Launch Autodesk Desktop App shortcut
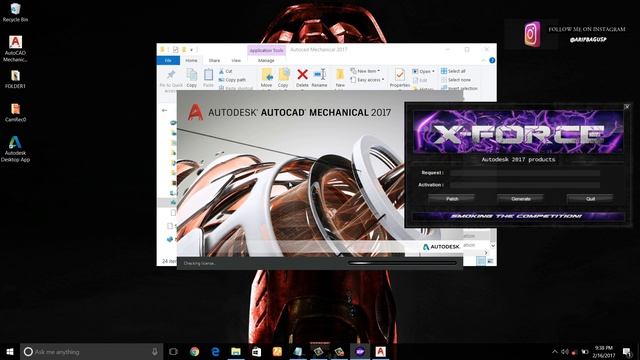This screenshot has height=360, width=640. (x=15, y=149)
